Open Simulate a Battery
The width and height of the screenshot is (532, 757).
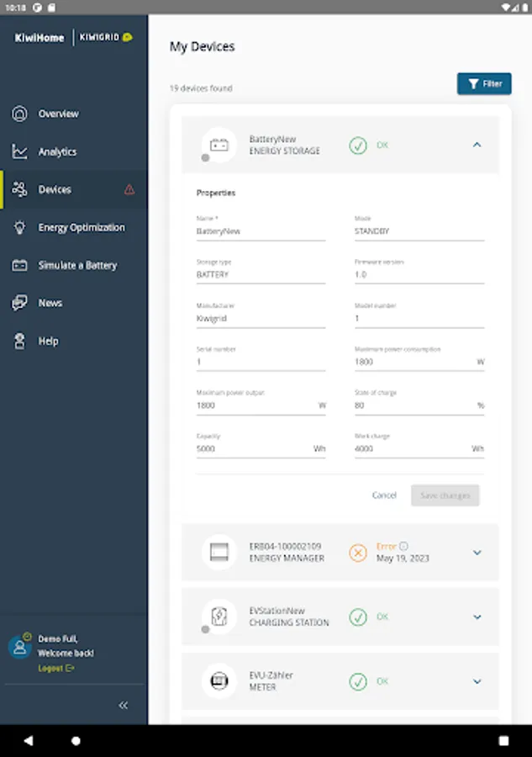[74, 265]
